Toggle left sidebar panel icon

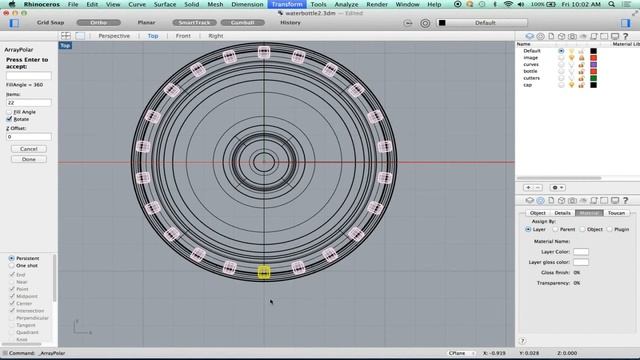14,23
